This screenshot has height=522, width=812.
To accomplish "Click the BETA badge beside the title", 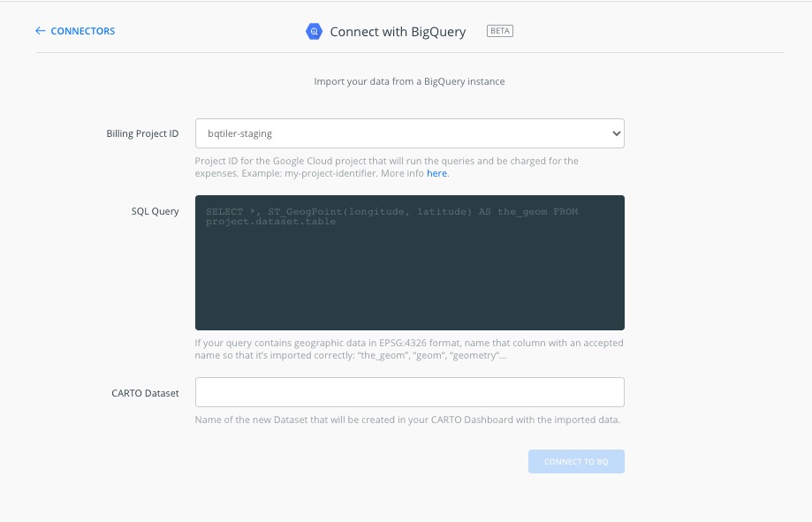I will pyautogui.click(x=499, y=30).
